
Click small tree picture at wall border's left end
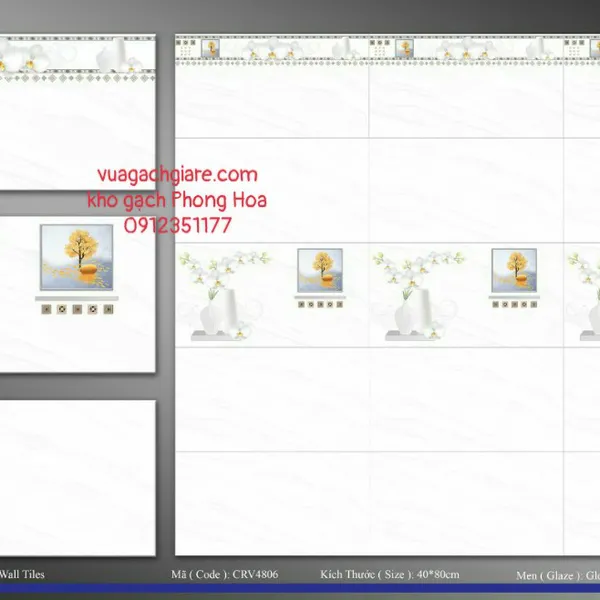tap(210, 48)
